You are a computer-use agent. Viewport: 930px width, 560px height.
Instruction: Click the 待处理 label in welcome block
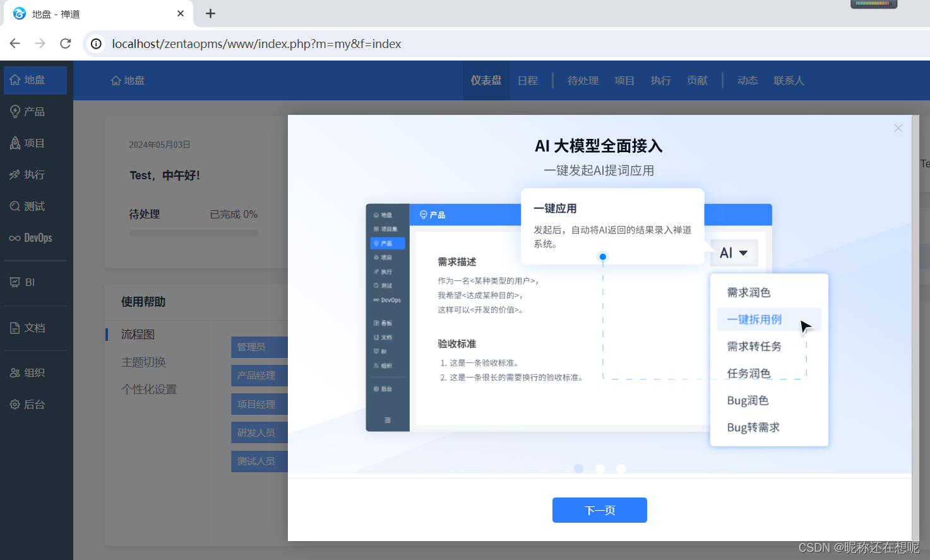point(145,214)
